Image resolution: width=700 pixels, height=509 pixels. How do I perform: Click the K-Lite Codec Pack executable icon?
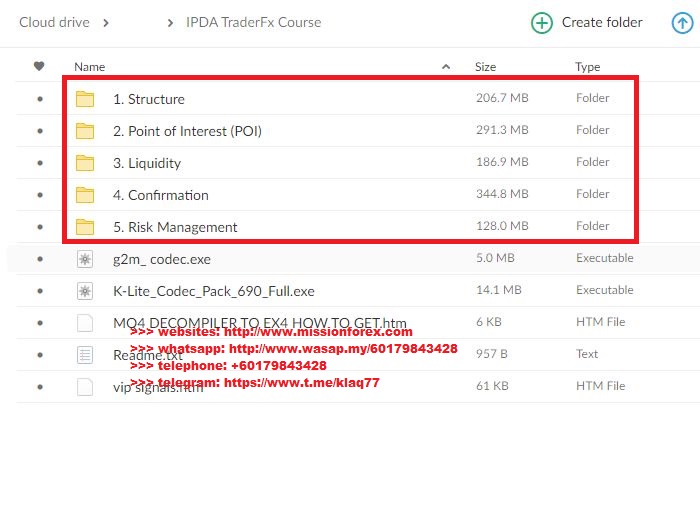85,291
